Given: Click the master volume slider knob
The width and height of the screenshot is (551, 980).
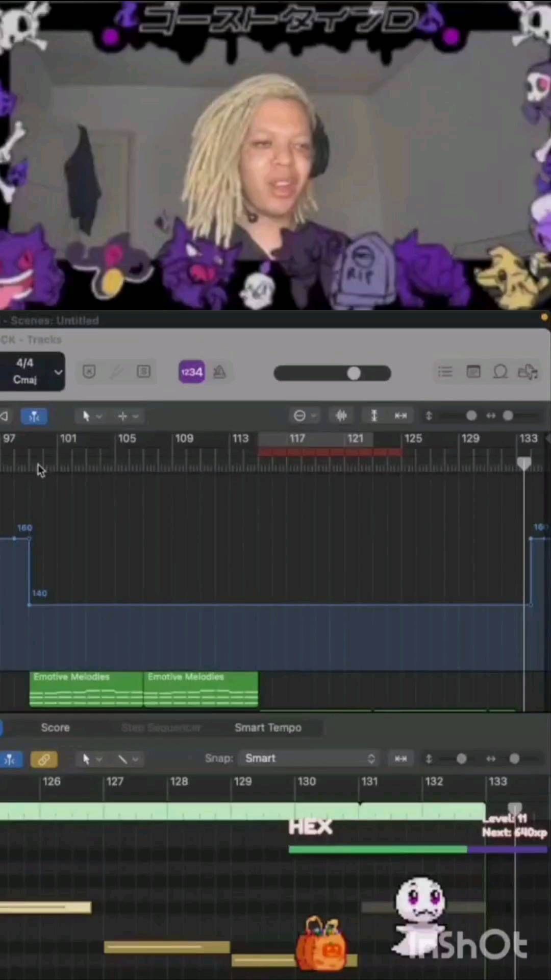Looking at the screenshot, I should click(354, 374).
